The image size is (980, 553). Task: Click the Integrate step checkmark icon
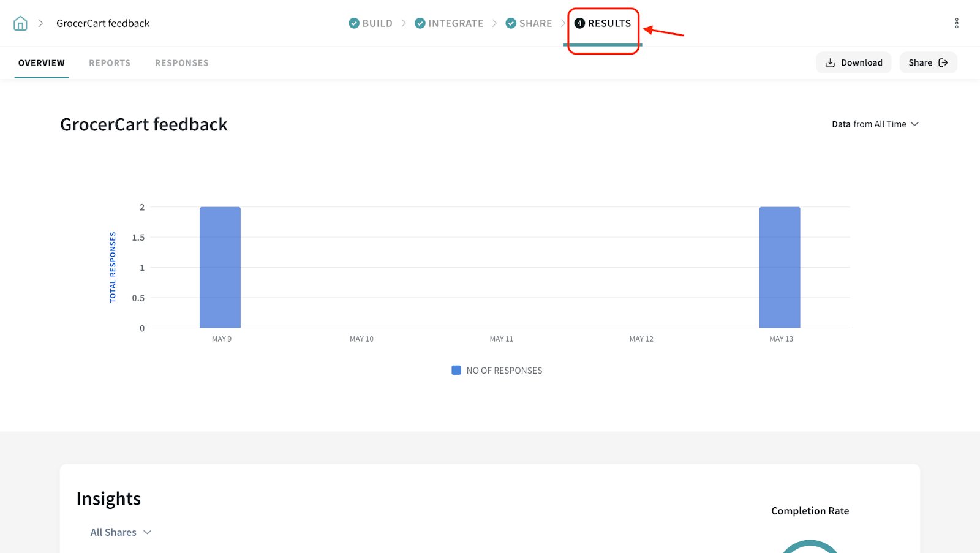point(420,23)
